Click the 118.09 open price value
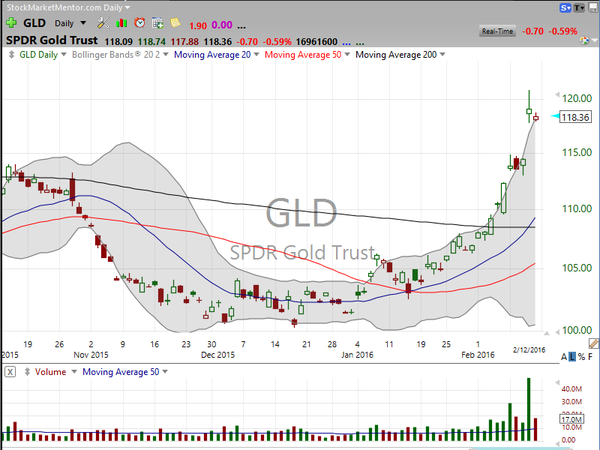The width and height of the screenshot is (600, 450). (119, 41)
